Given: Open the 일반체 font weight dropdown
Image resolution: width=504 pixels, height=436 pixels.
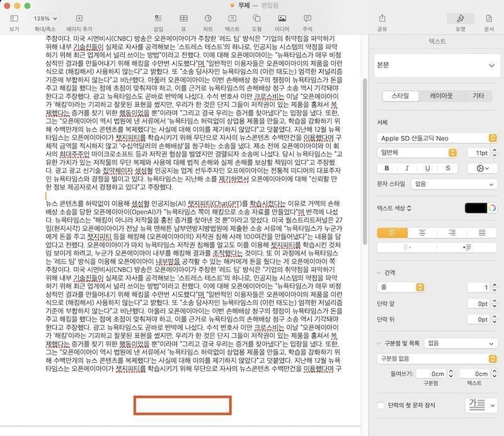Looking at the screenshot, I should [417, 152].
